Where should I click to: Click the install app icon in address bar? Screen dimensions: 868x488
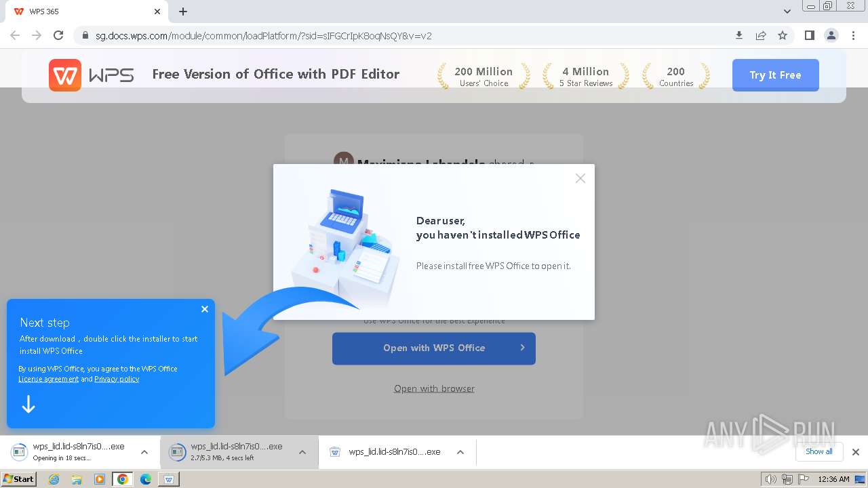(x=739, y=35)
